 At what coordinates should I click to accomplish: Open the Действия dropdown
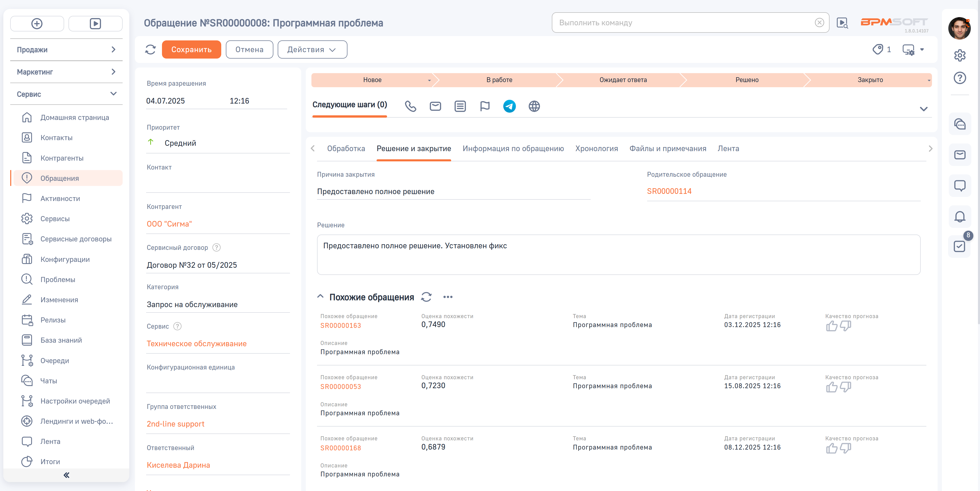312,50
